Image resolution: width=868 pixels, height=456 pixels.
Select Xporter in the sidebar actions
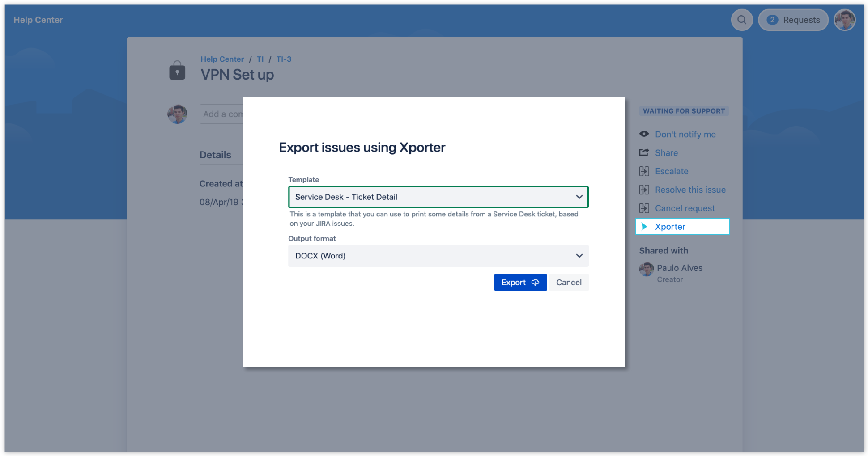[670, 227]
